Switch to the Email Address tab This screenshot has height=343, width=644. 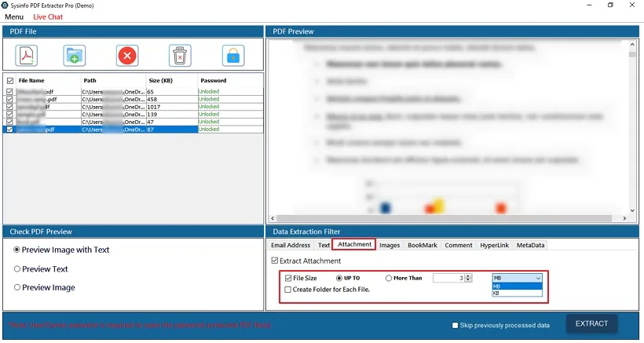(291, 245)
